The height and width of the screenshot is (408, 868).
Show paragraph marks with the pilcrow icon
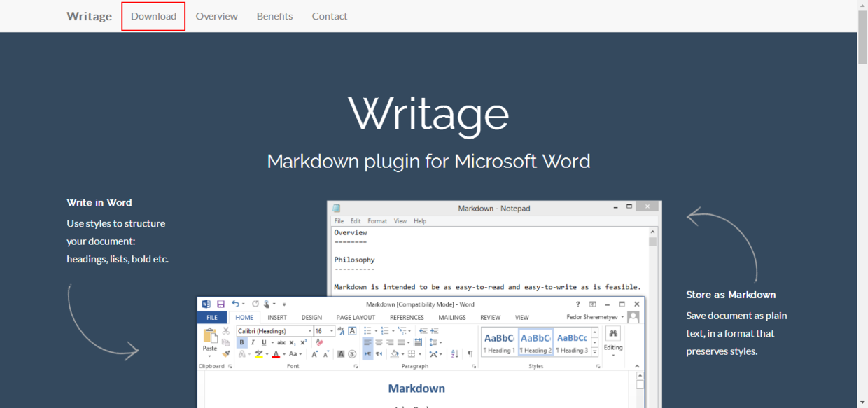tap(470, 354)
